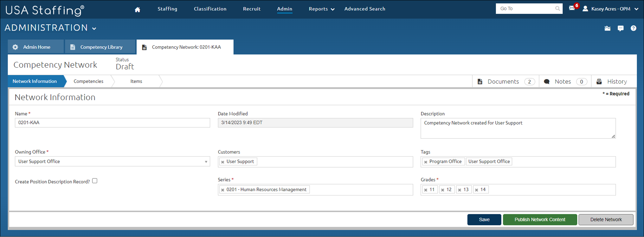Expand the Owning Office dropdown
The height and width of the screenshot is (237, 644).
point(206,162)
